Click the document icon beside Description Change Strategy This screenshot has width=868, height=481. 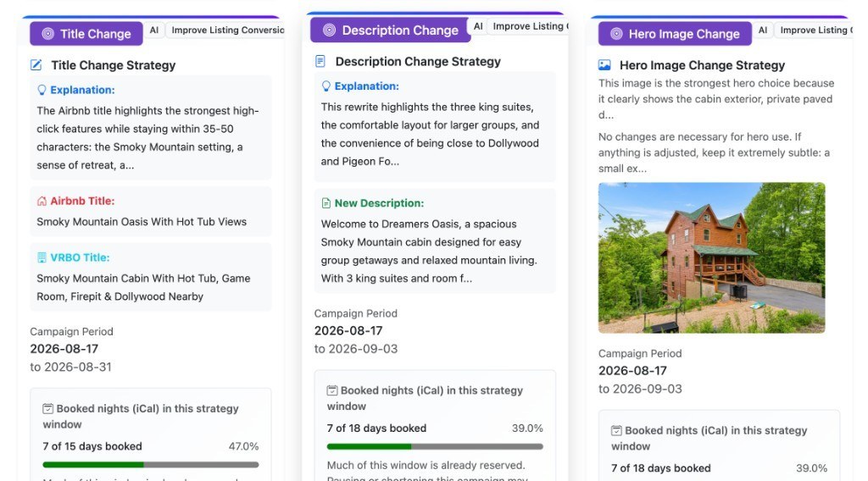click(x=320, y=61)
